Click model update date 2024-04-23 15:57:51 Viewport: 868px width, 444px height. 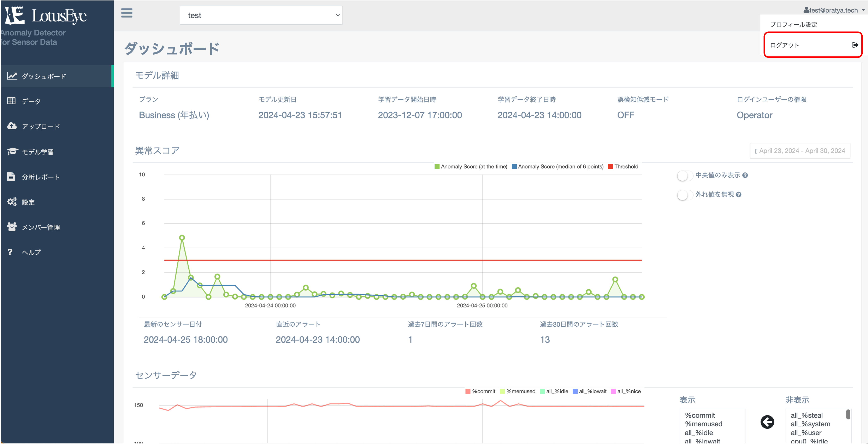(x=300, y=115)
